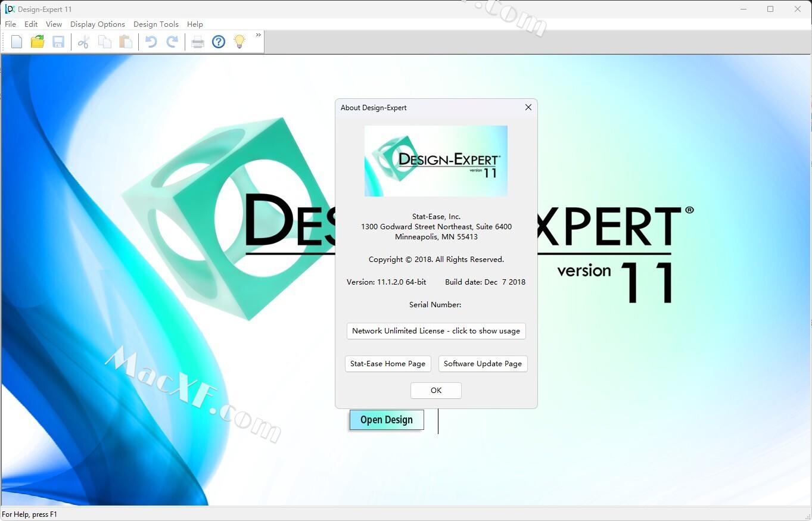
Task: Click the 1300 Godward Street address line
Action: point(436,227)
